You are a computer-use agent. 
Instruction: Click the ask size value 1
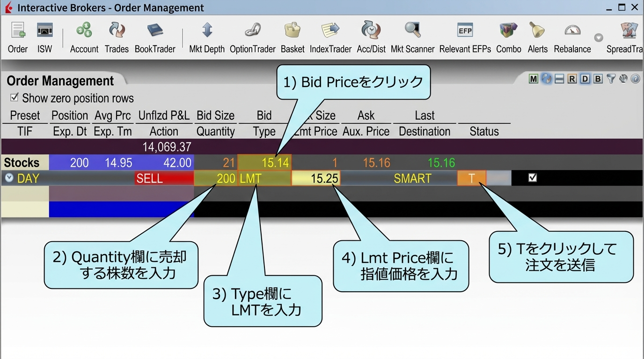[x=335, y=163]
